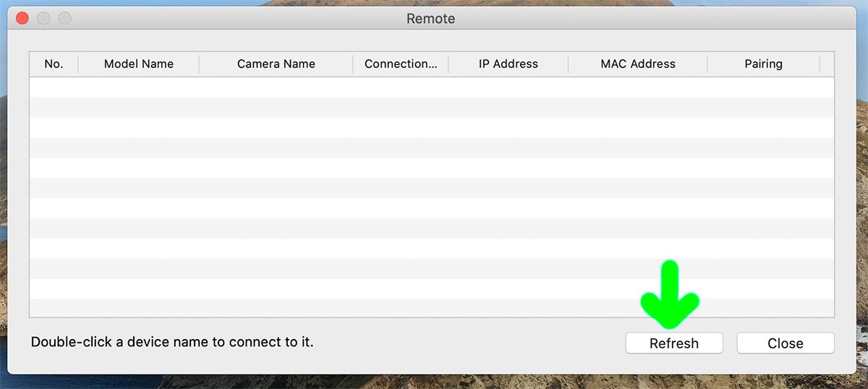Click the MAC Address column header

(638, 64)
